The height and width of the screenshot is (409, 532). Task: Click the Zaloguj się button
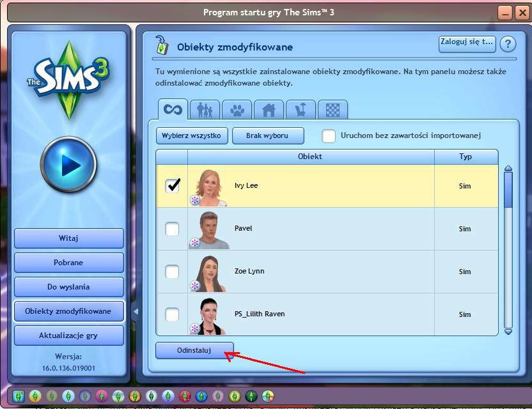467,43
